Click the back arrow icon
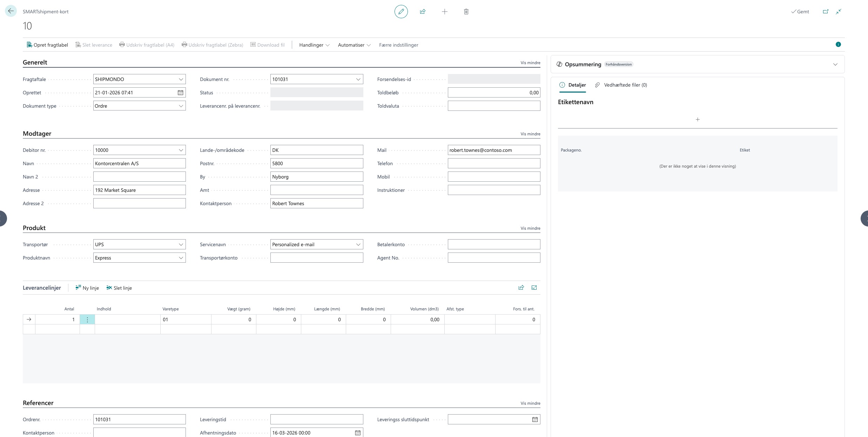This screenshot has height=437, width=868. coord(11,11)
